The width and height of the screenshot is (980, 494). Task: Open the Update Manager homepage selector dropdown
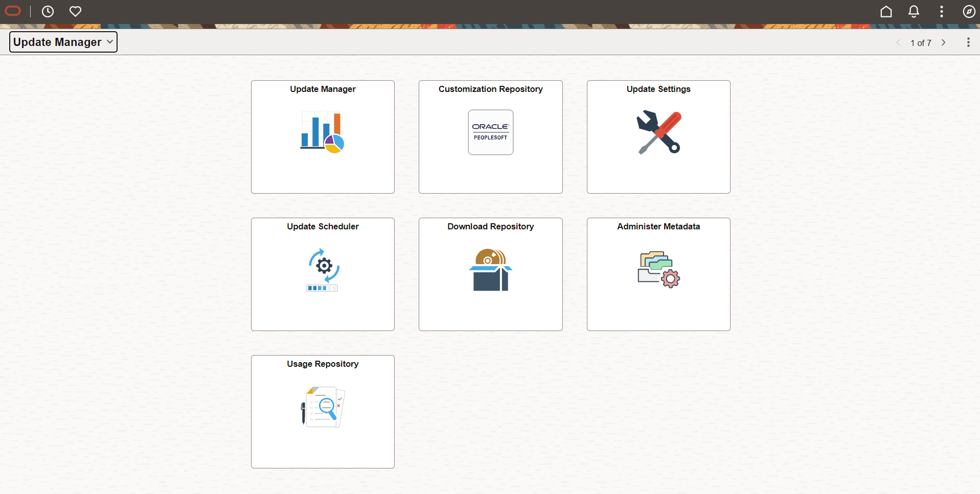point(63,42)
